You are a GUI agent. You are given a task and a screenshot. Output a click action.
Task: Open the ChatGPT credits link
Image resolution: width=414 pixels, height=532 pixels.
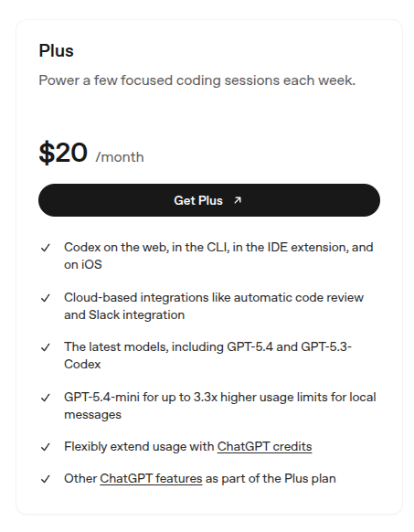pyautogui.click(x=264, y=446)
